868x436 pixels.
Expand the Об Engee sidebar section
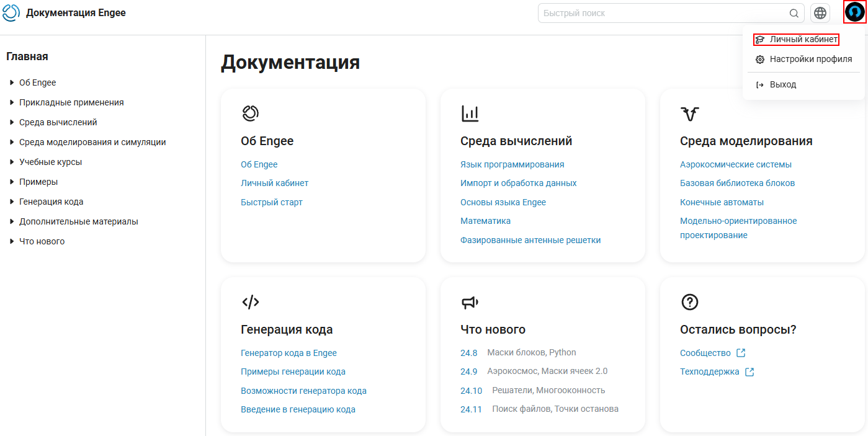pyautogui.click(x=12, y=82)
